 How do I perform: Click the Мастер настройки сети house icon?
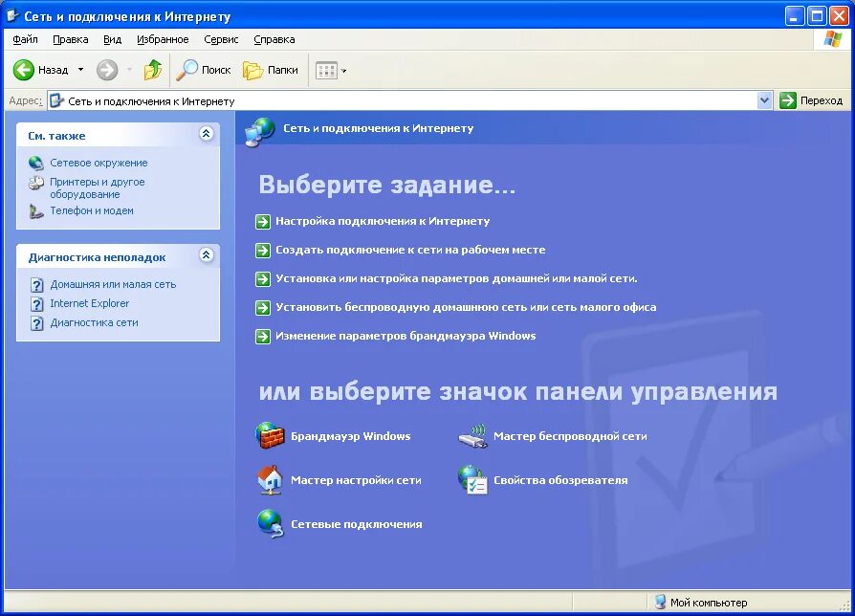[270, 480]
